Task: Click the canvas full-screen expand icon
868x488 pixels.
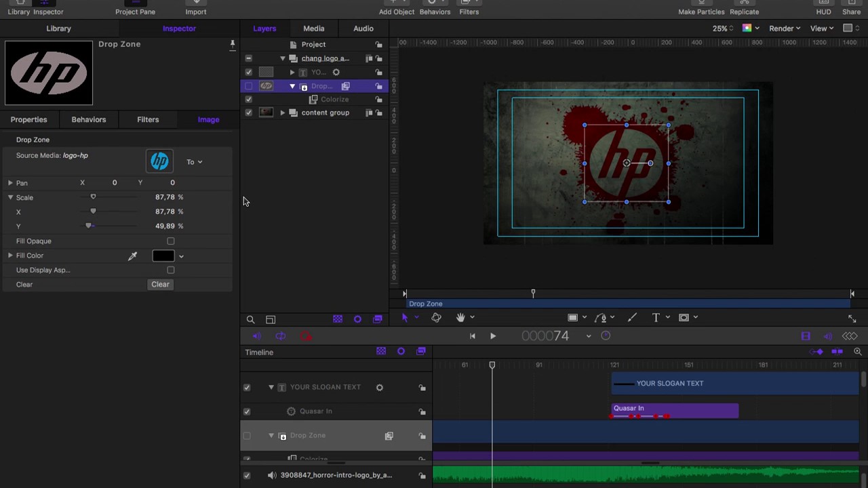Action: [x=852, y=318]
